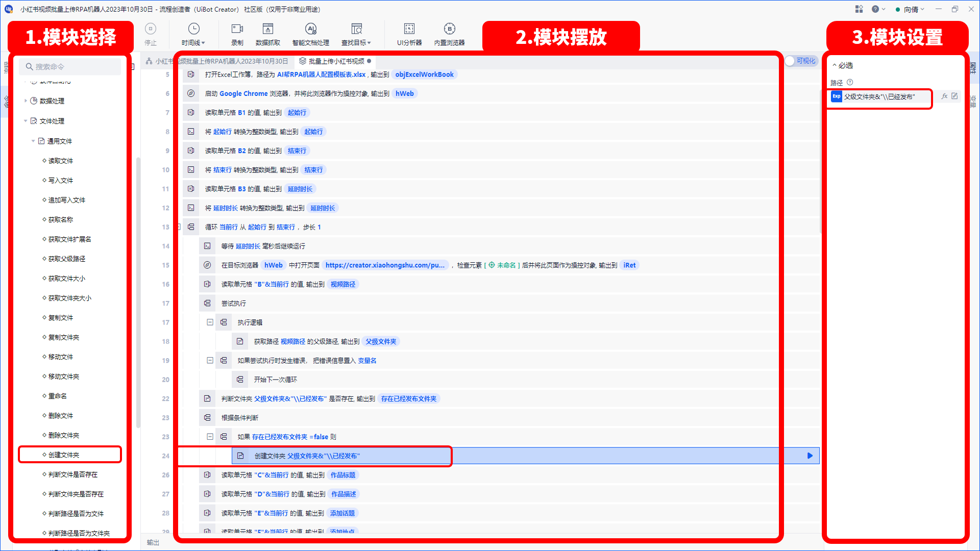
Task: Click the Excel icon on line 5
Action: (x=191, y=74)
